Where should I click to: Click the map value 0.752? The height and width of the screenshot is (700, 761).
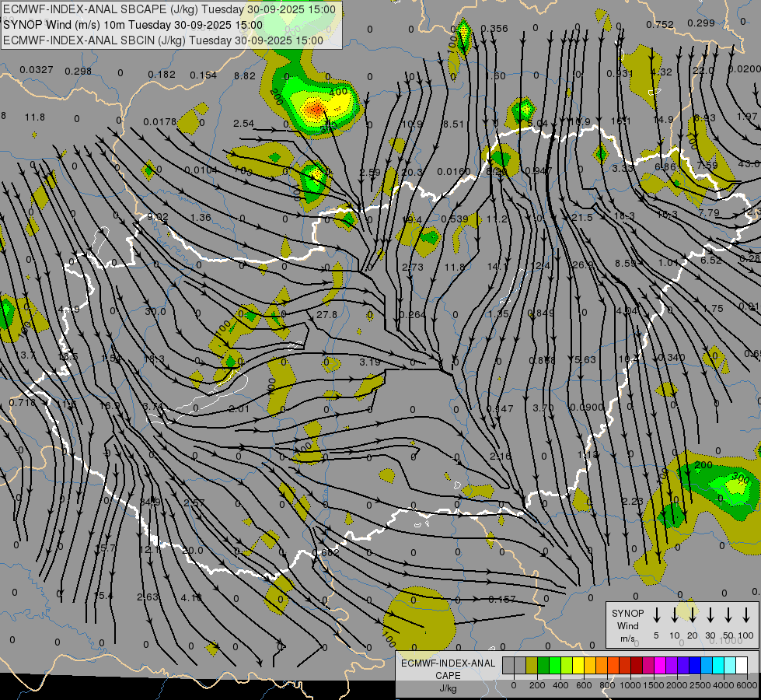click(660, 25)
